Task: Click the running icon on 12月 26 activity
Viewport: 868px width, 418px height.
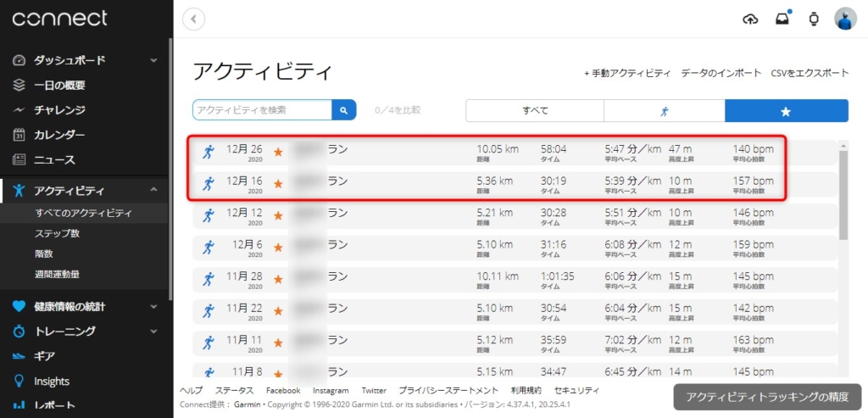Action: tap(209, 152)
